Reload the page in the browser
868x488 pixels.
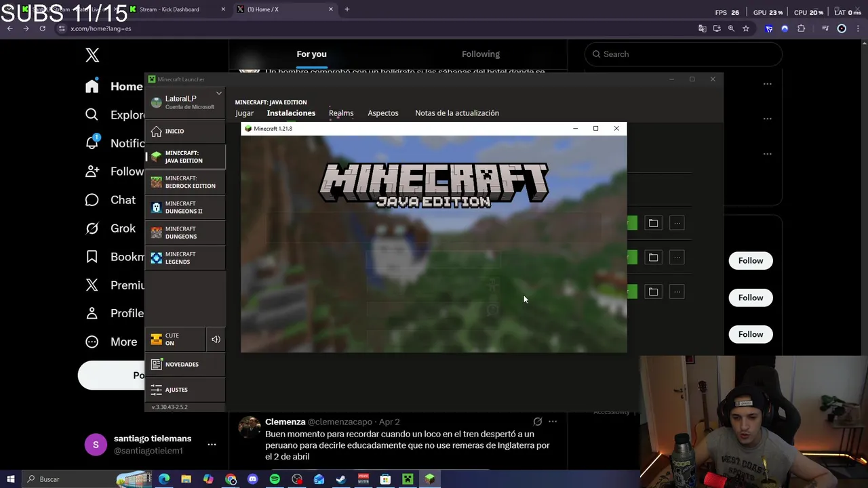[42, 28]
